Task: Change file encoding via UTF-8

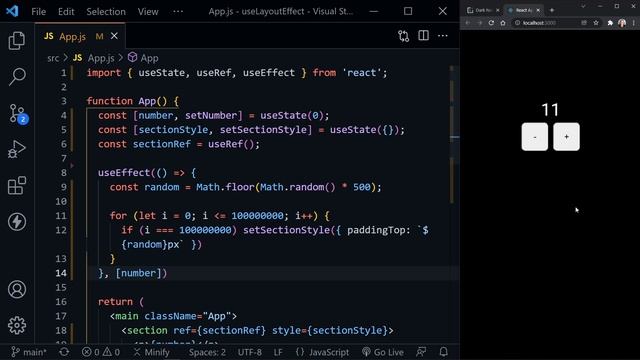Action: [x=249, y=352]
